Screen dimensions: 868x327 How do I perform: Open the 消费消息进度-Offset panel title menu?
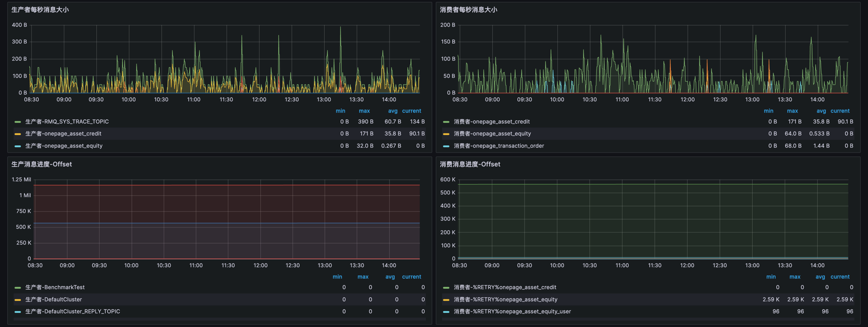pos(470,164)
